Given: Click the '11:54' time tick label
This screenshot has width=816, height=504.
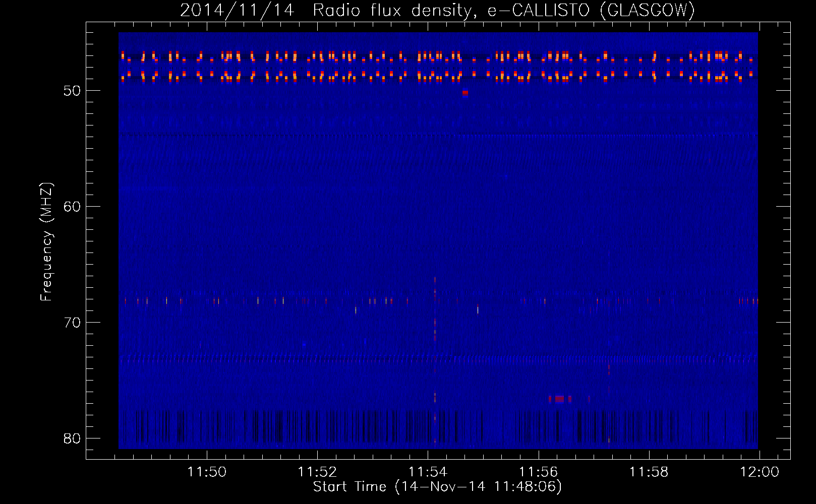Looking at the screenshot, I should point(428,472).
